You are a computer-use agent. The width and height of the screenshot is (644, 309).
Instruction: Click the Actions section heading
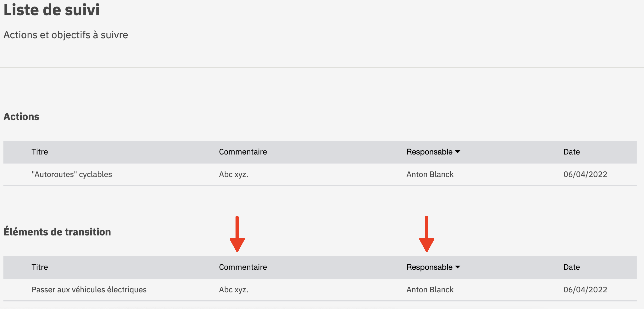(21, 117)
